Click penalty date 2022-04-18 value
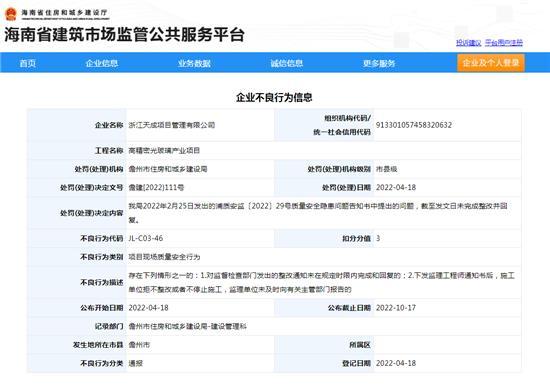Viewport: 550px width, 385px height. 396,188
